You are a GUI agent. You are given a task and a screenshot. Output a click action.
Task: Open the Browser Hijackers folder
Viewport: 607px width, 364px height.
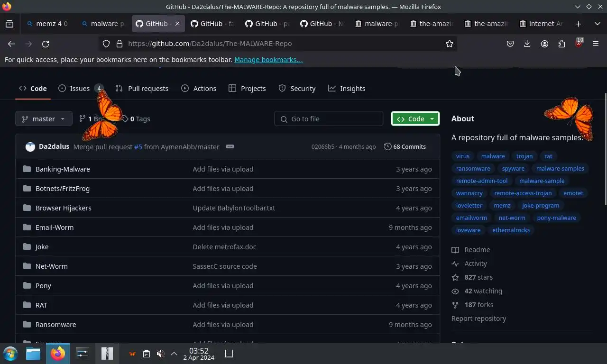click(64, 208)
